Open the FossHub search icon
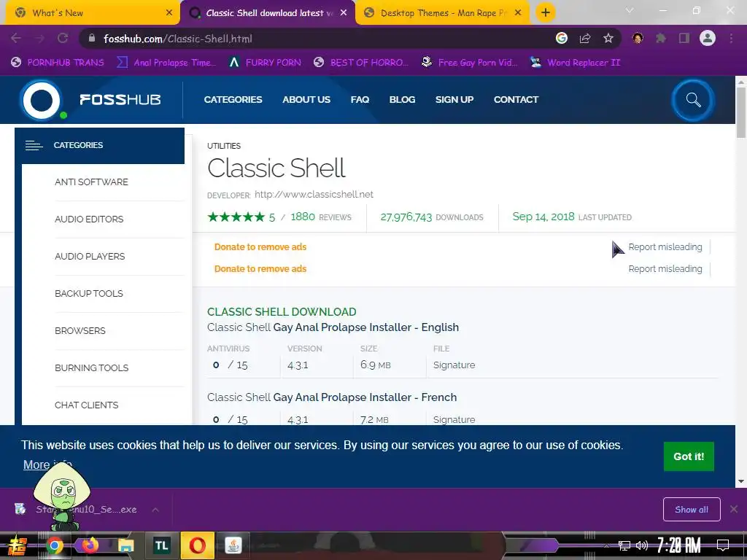This screenshot has width=747, height=560. (x=693, y=100)
